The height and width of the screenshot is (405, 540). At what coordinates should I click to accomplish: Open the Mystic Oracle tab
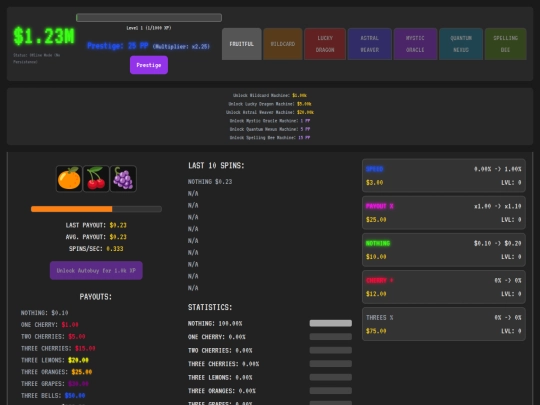415,44
